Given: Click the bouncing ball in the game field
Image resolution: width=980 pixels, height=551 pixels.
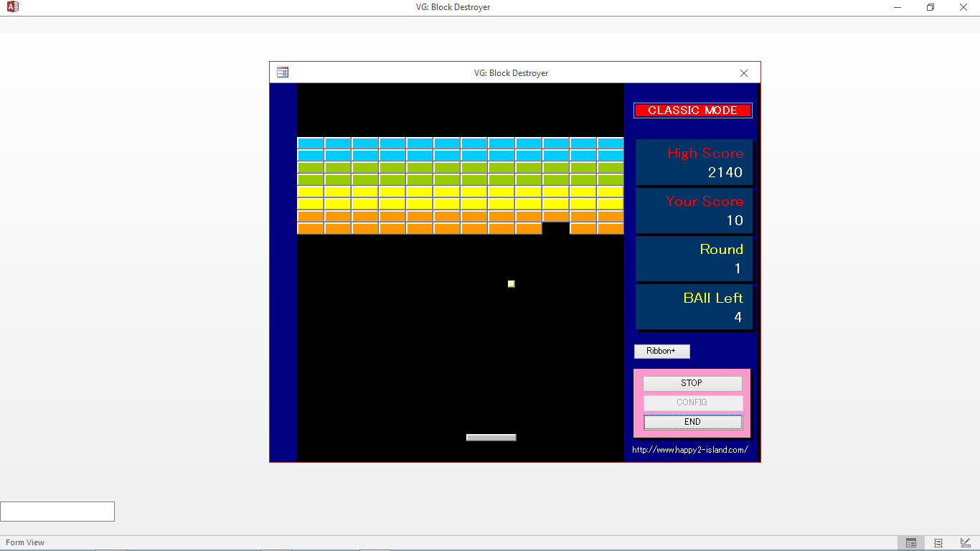Looking at the screenshot, I should (x=512, y=284).
